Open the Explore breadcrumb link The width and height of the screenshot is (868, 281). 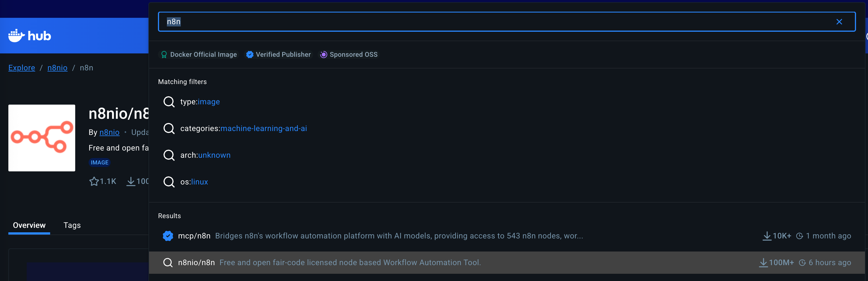coord(21,68)
